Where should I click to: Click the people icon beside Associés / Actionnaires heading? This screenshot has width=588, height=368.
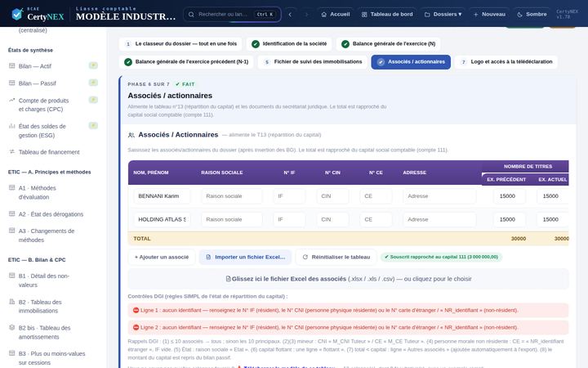[131, 135]
